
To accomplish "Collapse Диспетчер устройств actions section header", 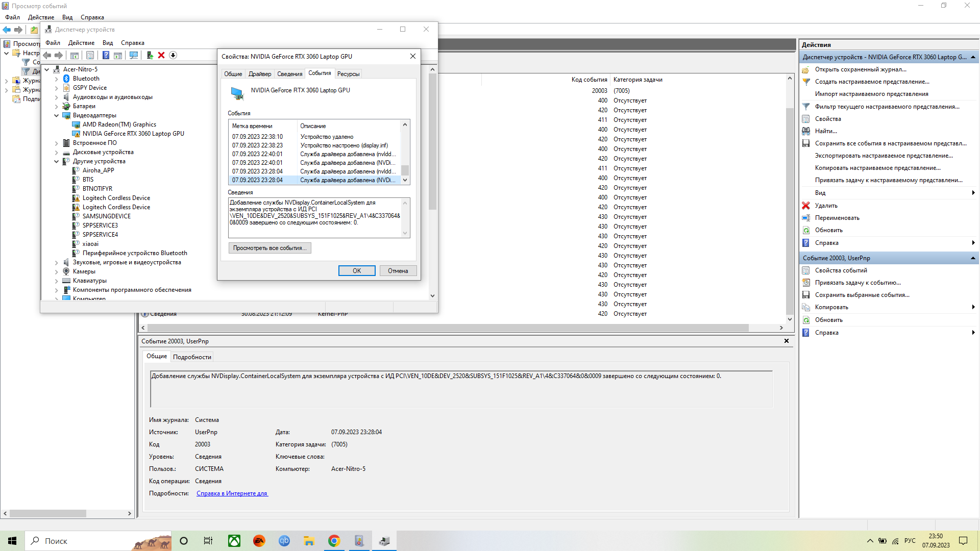I will tap(973, 57).
